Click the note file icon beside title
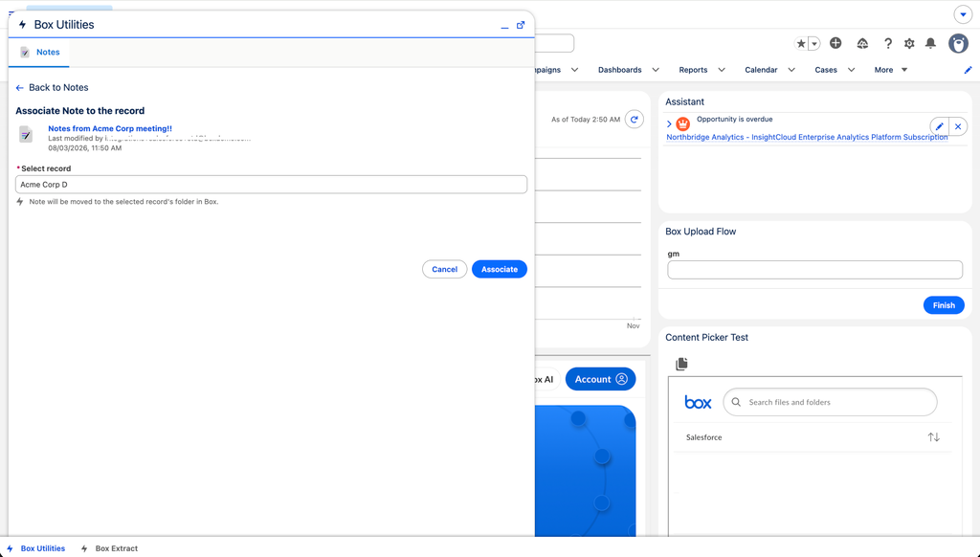This screenshot has width=980, height=557. pos(26,134)
